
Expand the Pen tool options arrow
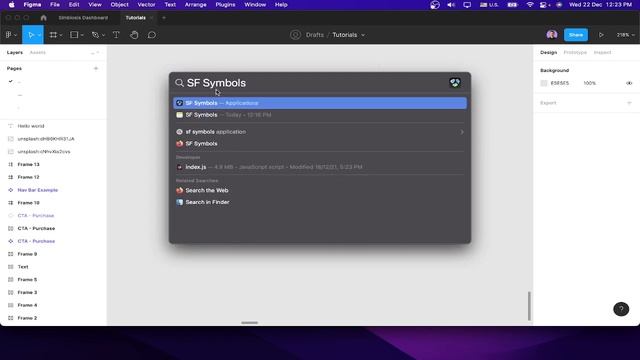pyautogui.click(x=103, y=36)
